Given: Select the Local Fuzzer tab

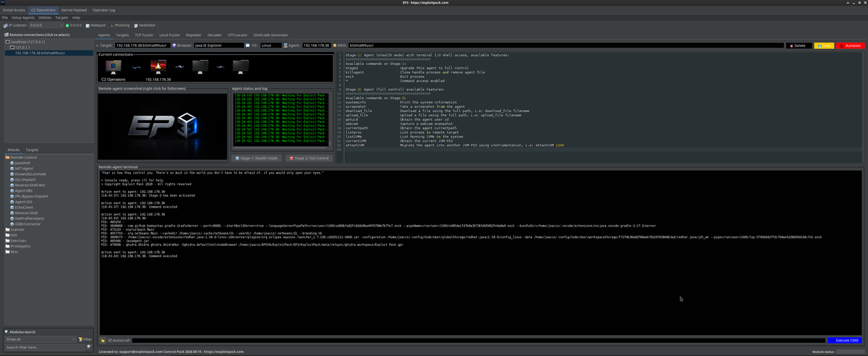Looking at the screenshot, I should pyautogui.click(x=170, y=35).
